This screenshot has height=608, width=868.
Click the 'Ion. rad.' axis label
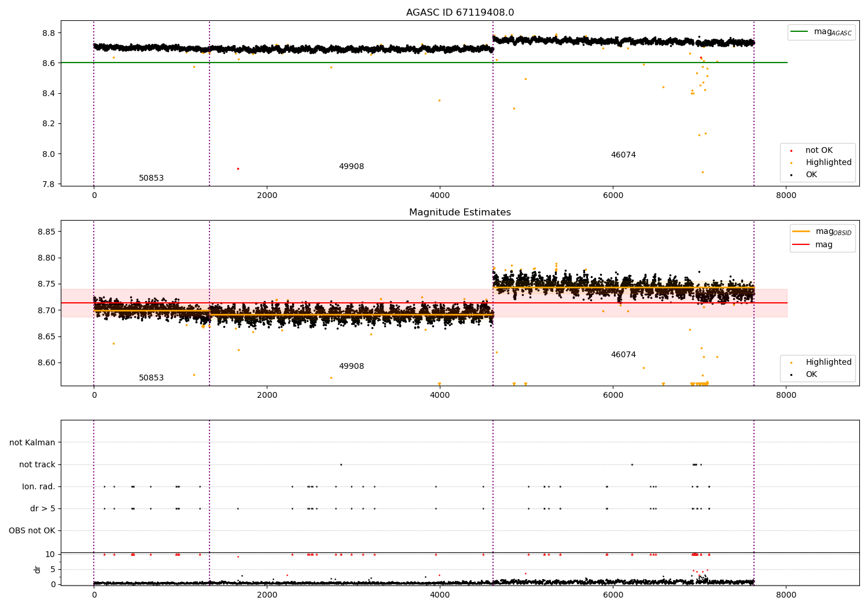pos(39,486)
